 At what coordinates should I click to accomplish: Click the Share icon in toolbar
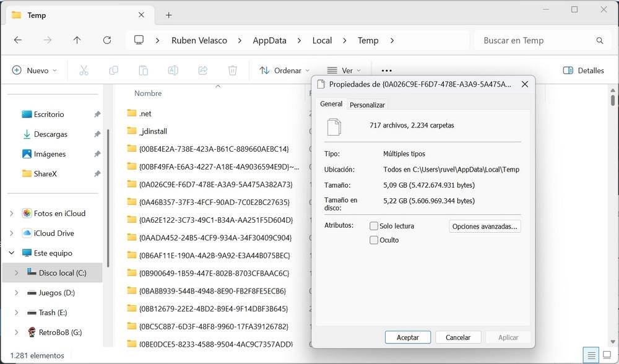tap(203, 71)
